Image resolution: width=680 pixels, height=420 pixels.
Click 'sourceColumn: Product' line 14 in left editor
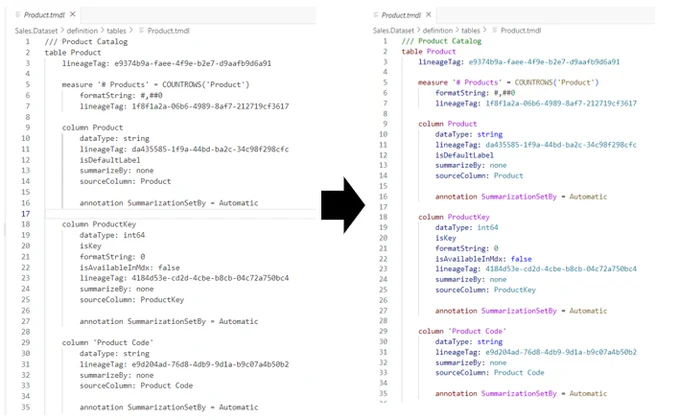(125, 181)
